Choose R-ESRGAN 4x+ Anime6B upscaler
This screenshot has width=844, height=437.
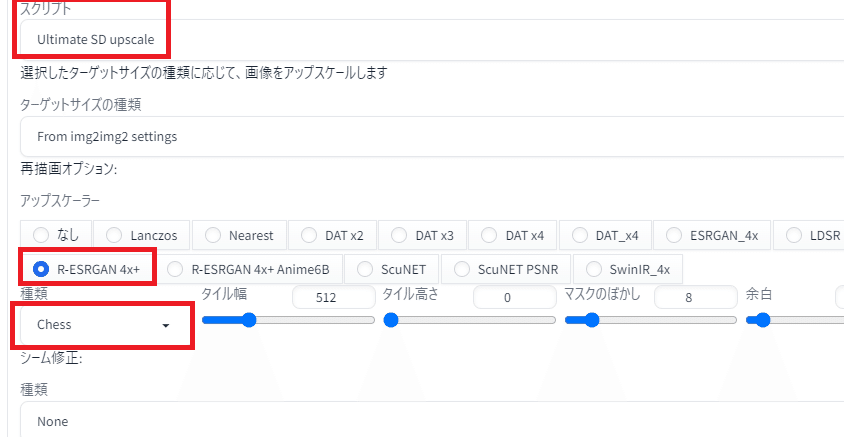tap(249, 269)
